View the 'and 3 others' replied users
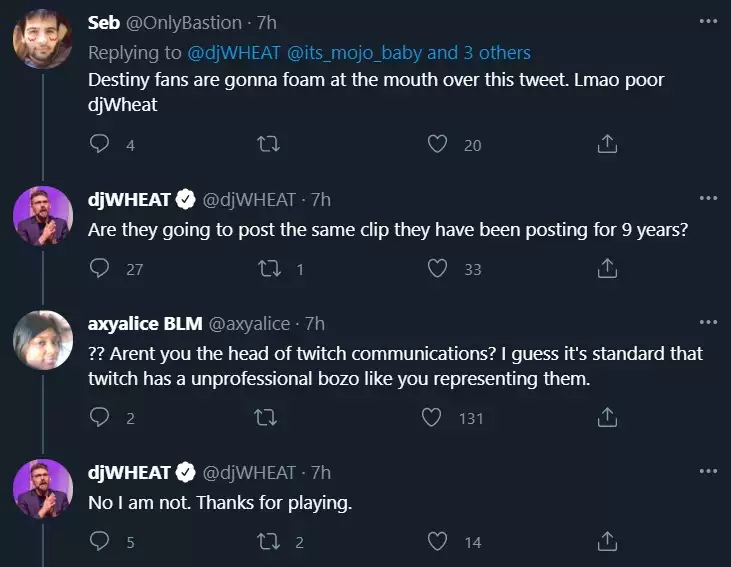The width and height of the screenshot is (731, 567). coord(479,53)
